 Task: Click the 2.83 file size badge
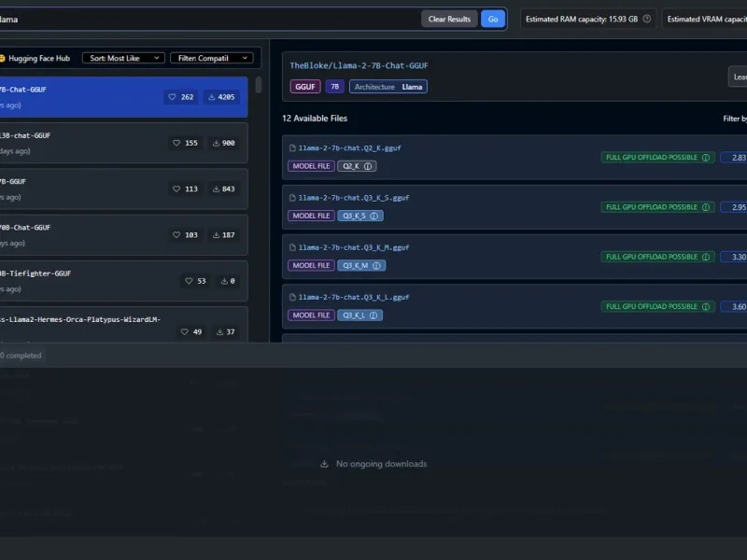tap(734, 158)
